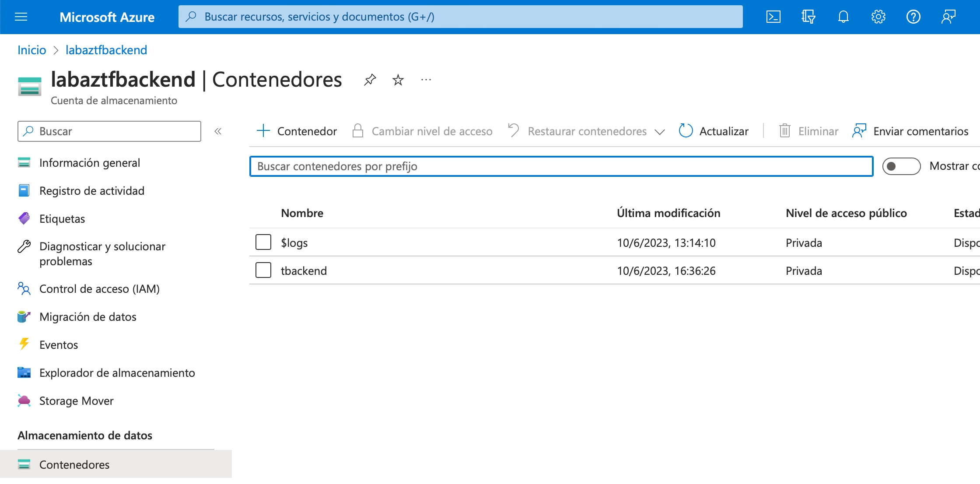
Task: Open more options ellipsis beside title
Action: pyautogui.click(x=426, y=80)
